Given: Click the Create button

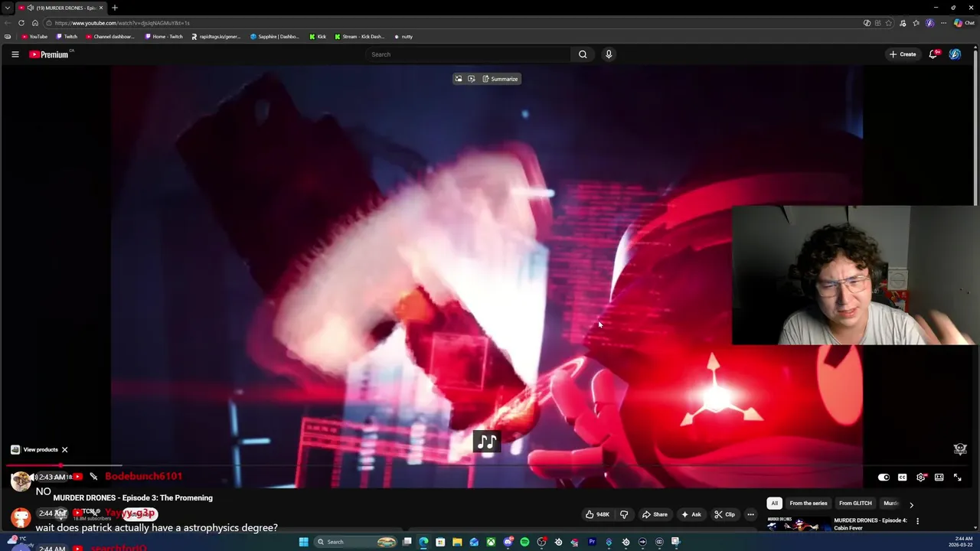Looking at the screenshot, I should (x=903, y=54).
